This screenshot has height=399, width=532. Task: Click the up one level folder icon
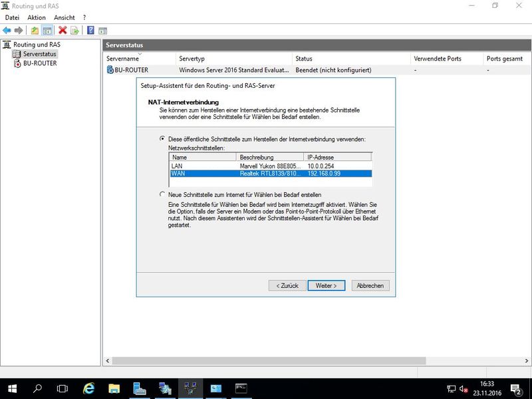[35, 31]
